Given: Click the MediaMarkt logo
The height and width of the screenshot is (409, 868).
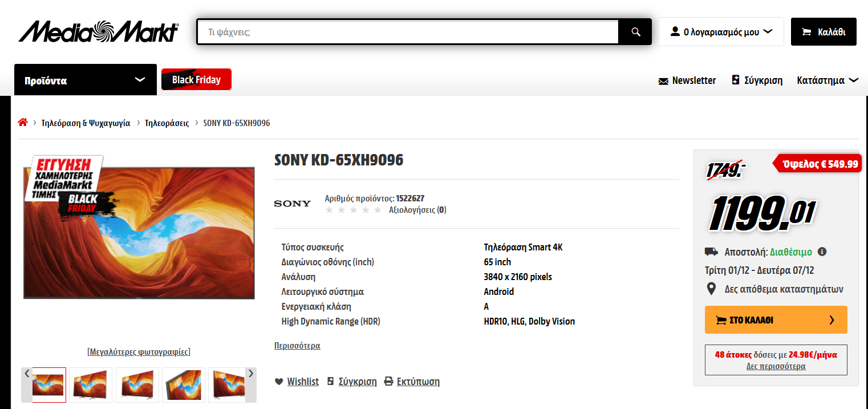Looking at the screenshot, I should [x=99, y=32].
